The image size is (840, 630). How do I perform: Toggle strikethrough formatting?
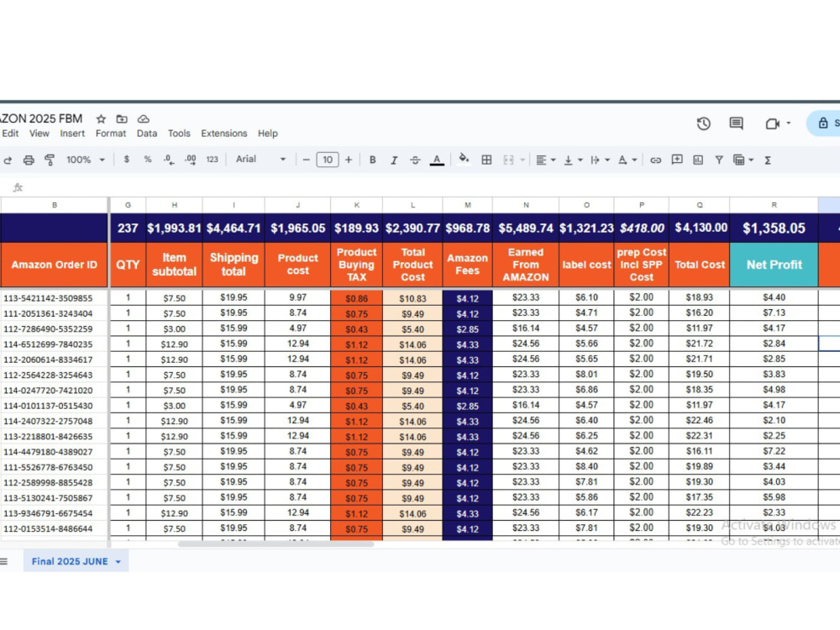click(x=415, y=160)
